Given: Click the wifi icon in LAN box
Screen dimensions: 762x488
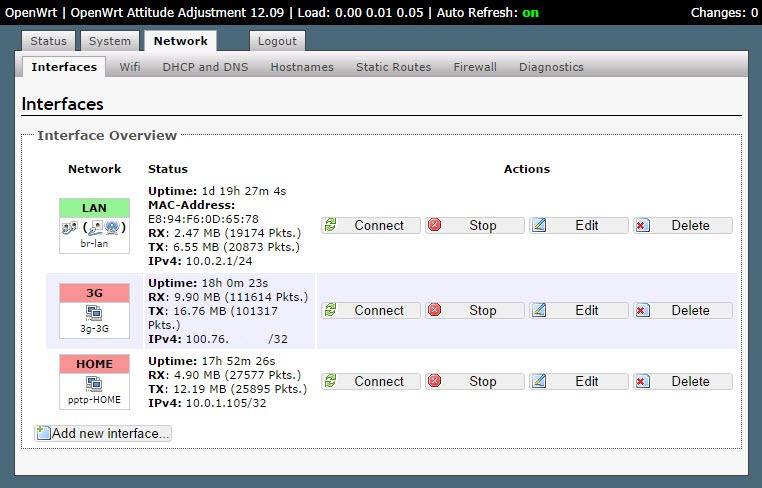Looking at the screenshot, I should (112, 227).
